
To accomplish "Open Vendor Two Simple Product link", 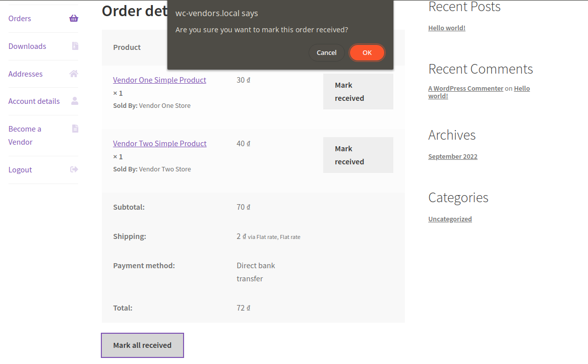I will [160, 144].
